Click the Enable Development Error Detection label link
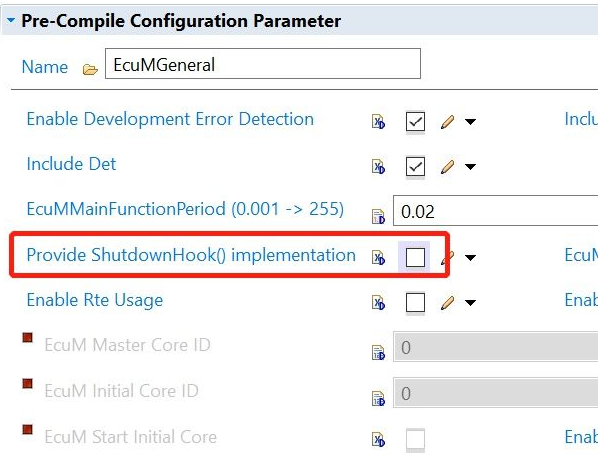 click(170, 119)
